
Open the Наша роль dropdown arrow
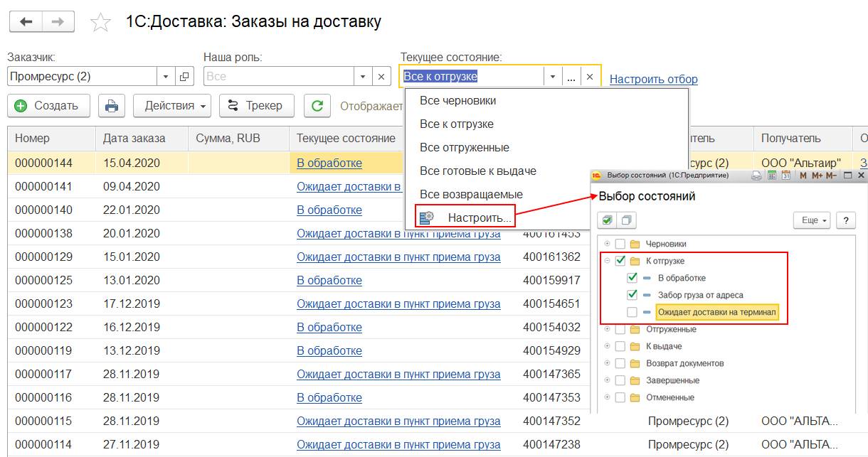click(363, 76)
